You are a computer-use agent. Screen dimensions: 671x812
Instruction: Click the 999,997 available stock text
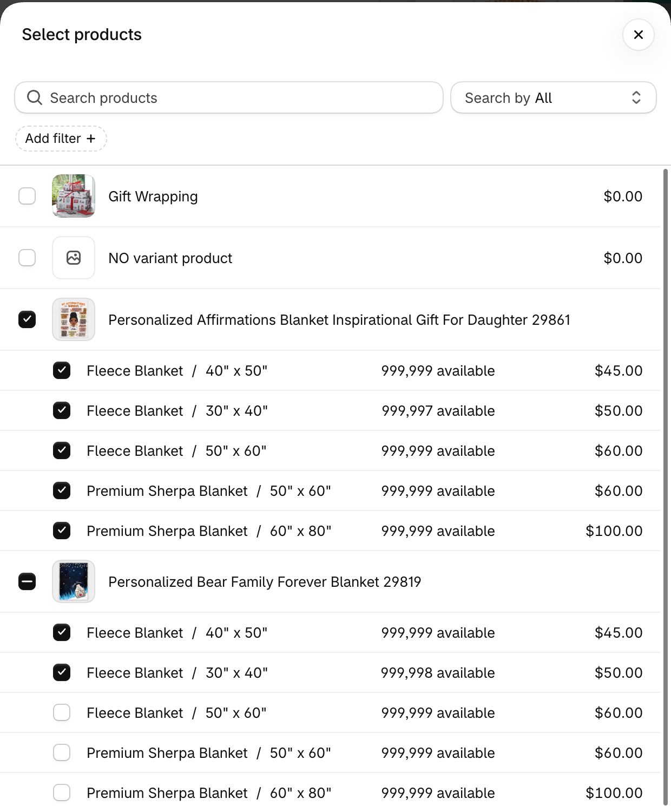(x=438, y=410)
